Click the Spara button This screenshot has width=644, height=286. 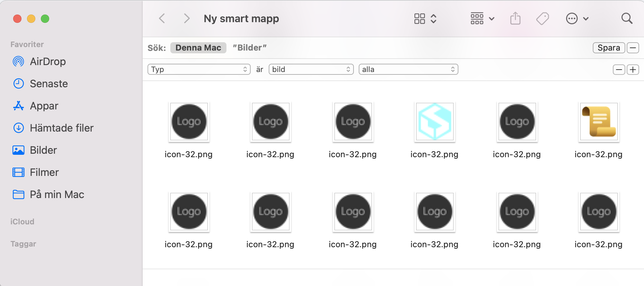pos(609,48)
